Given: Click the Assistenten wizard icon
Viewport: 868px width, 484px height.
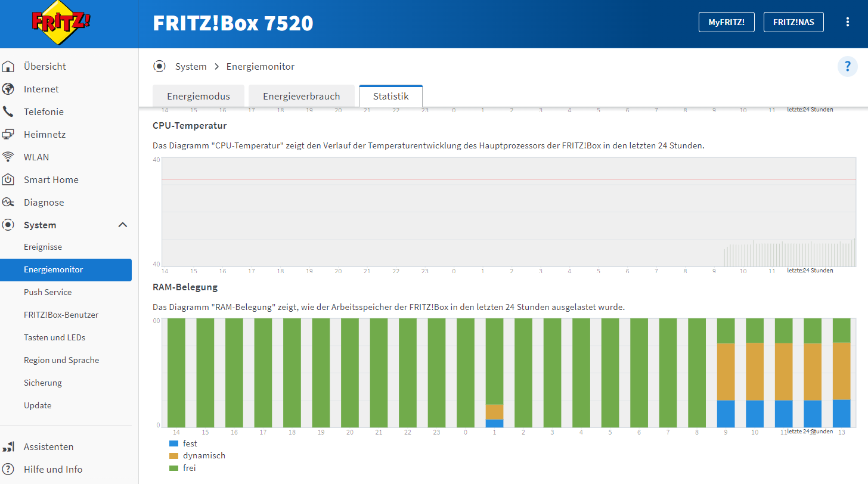Looking at the screenshot, I should coord(8,446).
